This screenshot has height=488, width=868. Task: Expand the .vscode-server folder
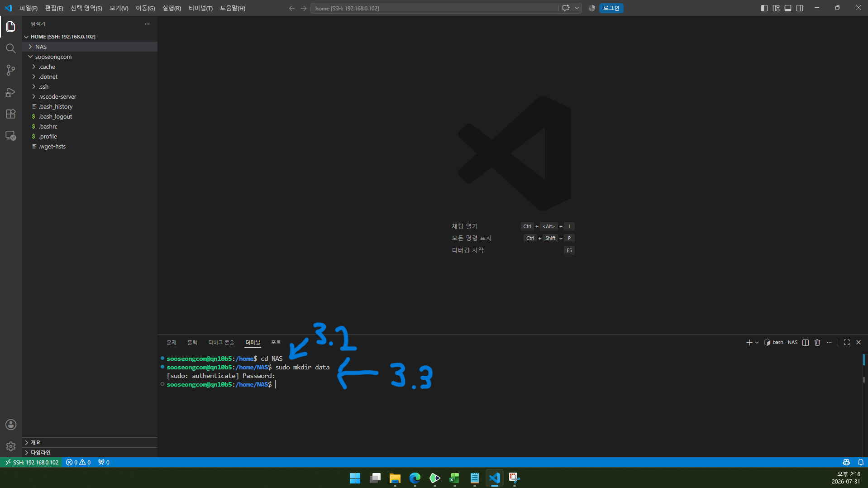pos(90,96)
